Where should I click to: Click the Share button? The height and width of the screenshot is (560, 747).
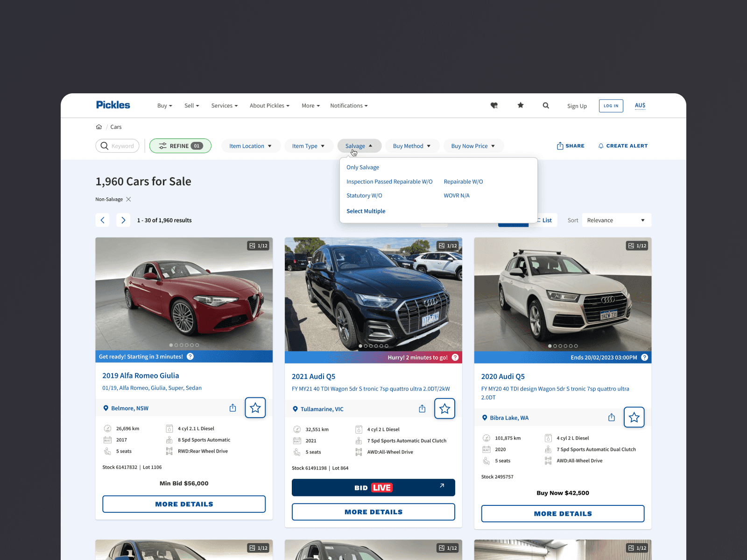(x=571, y=146)
